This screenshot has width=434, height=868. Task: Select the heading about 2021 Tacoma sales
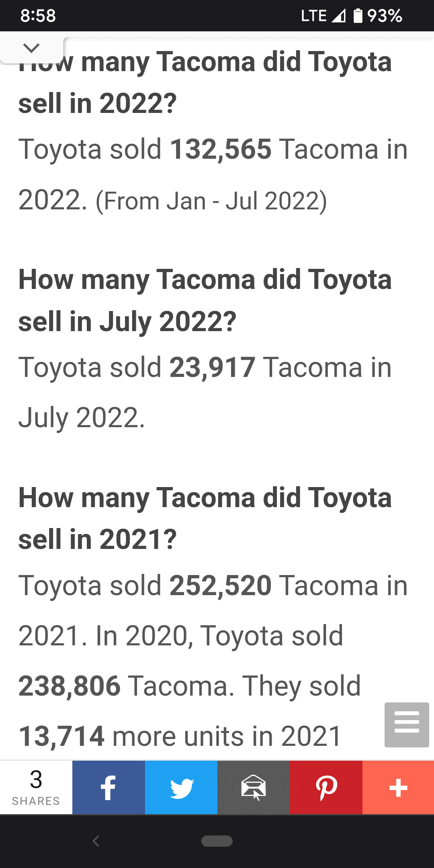[x=205, y=519]
